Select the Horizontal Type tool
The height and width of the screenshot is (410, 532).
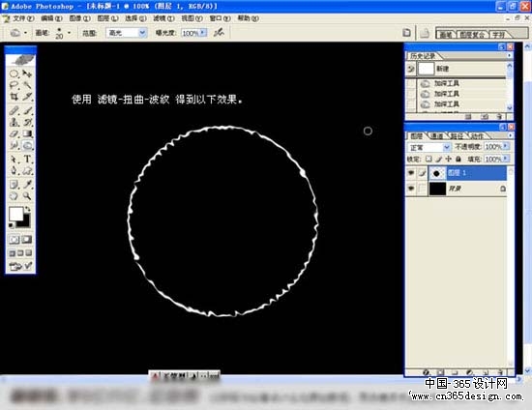point(27,159)
